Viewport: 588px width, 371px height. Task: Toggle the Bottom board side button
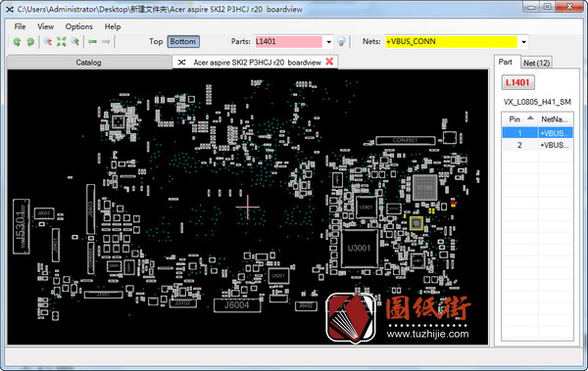point(183,41)
